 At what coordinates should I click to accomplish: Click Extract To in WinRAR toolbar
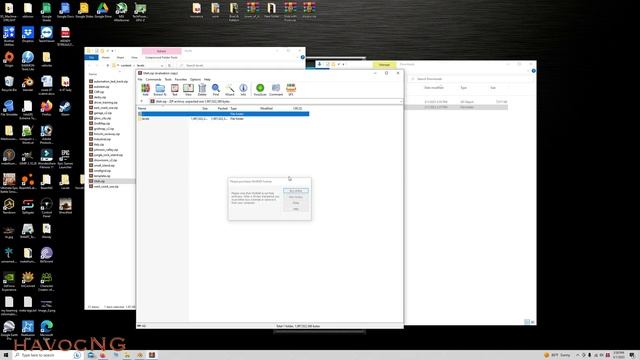click(x=160, y=89)
